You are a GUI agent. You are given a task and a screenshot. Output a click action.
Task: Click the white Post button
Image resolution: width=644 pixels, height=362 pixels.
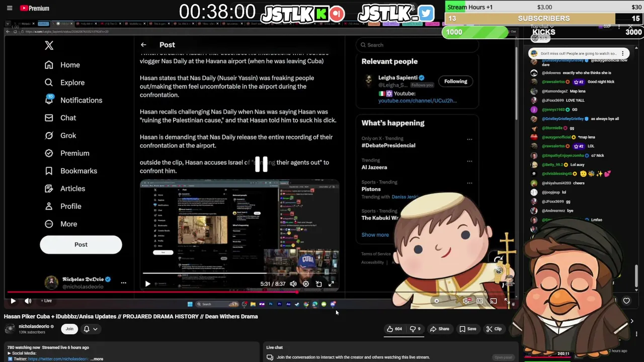(x=81, y=244)
